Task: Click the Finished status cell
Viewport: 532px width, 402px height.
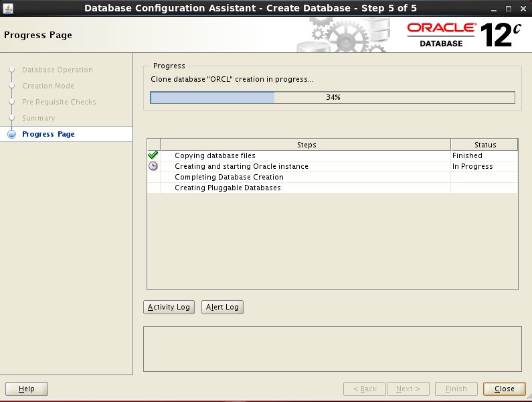Action: pyautogui.click(x=484, y=155)
